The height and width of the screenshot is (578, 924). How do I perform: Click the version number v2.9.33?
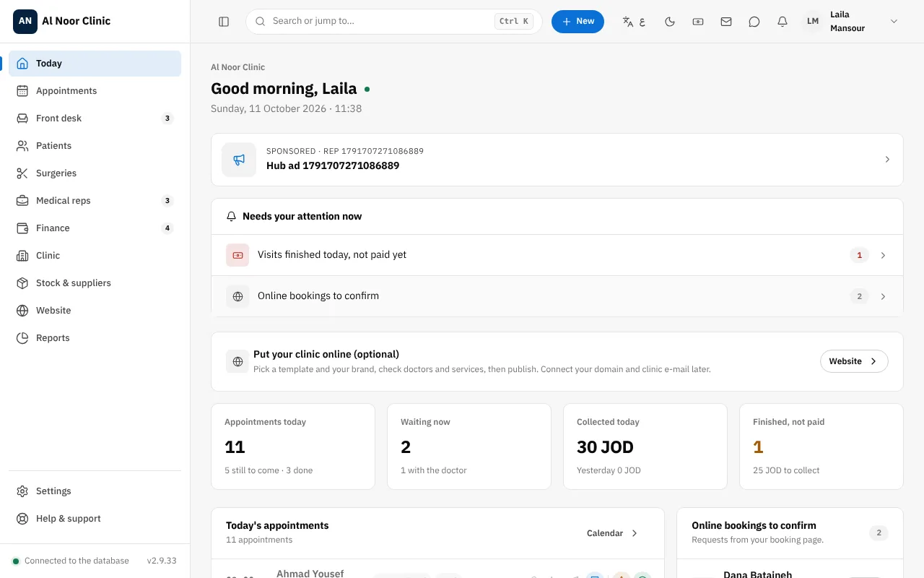(162, 561)
